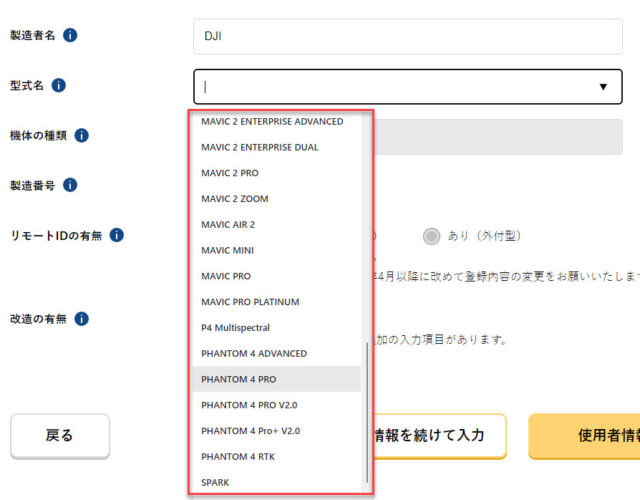Open info icon beside 製造者名

tap(70, 35)
